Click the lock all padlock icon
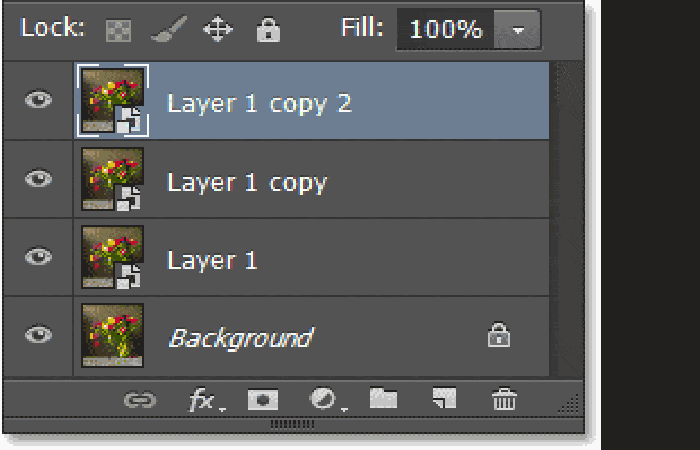Screen dimensions: 700x450 (x=268, y=30)
